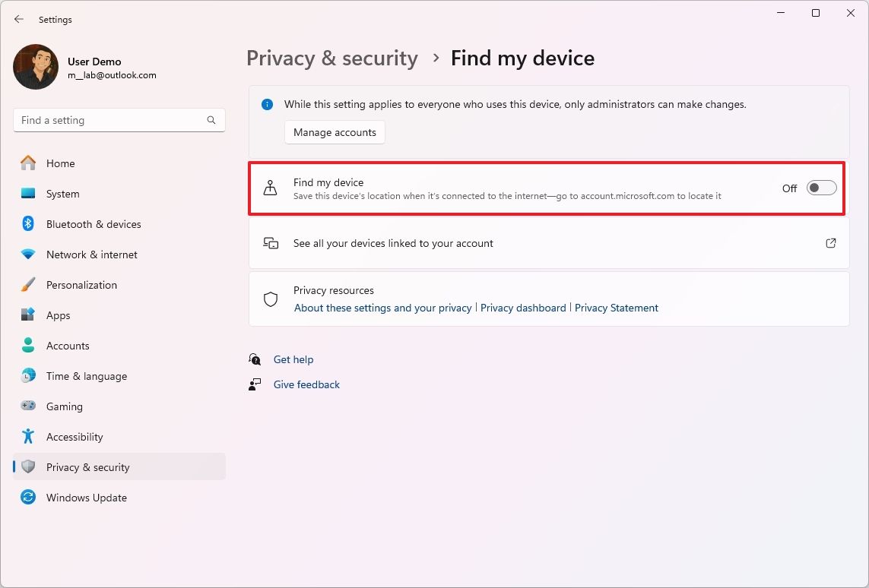Click the Gaming controller icon
The image size is (869, 588).
pyautogui.click(x=28, y=406)
